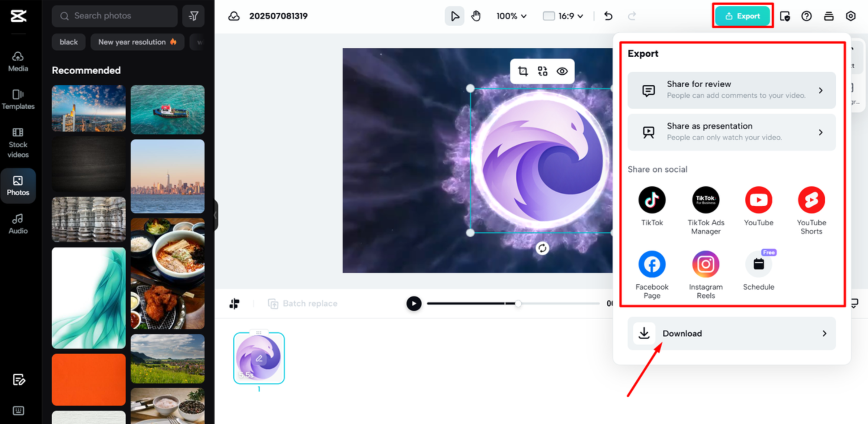Screen dimensions: 868x424
Task: Open the Audio panel
Action: click(x=17, y=223)
